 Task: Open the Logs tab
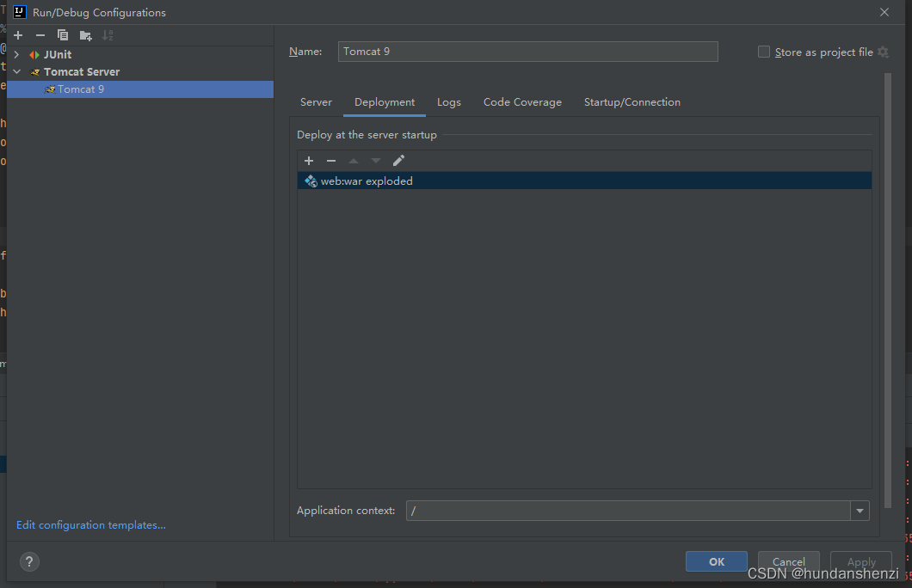[x=449, y=102]
